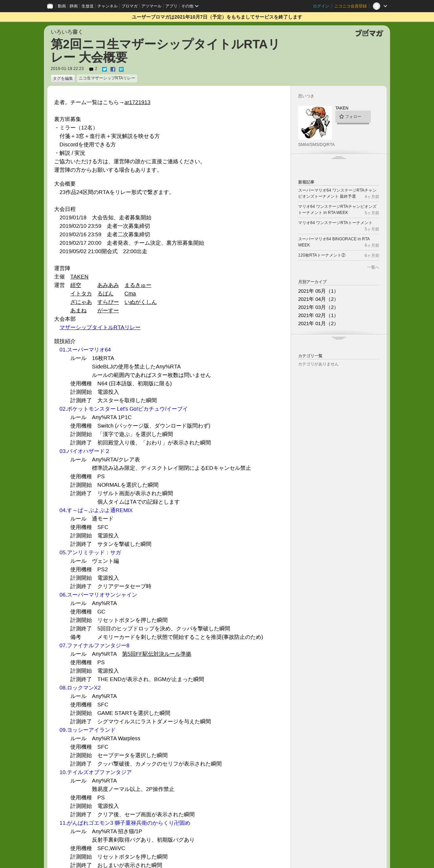Click 一覧へ to view all articles

pos(373,267)
